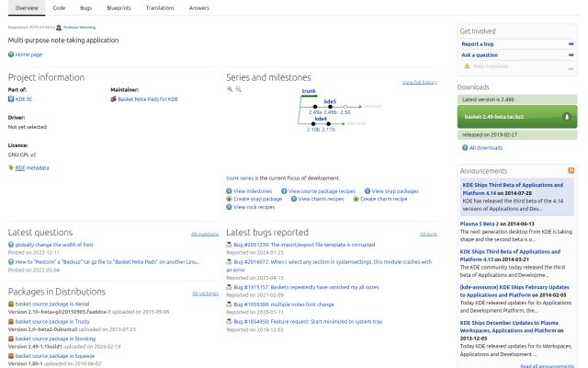Open the Answers tab
588x368 pixels.
coord(199,8)
